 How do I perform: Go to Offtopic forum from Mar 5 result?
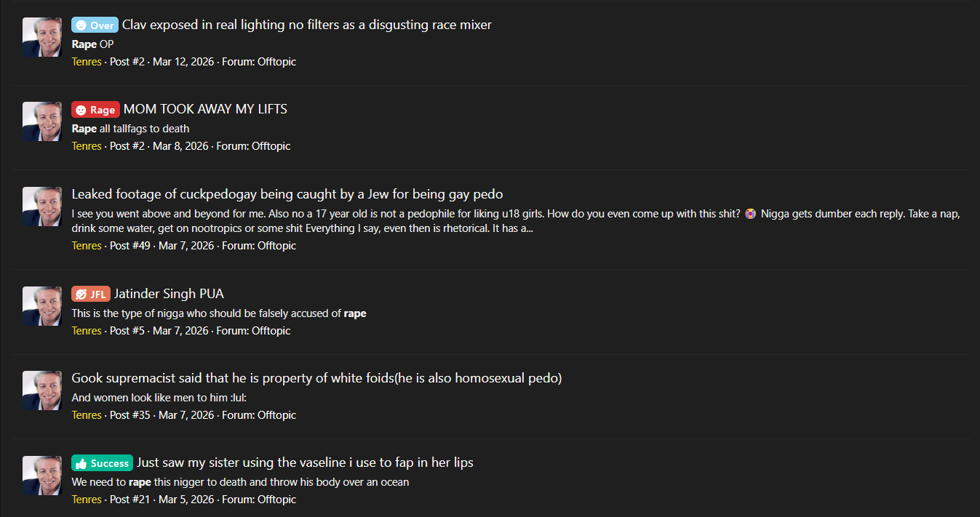pos(276,500)
